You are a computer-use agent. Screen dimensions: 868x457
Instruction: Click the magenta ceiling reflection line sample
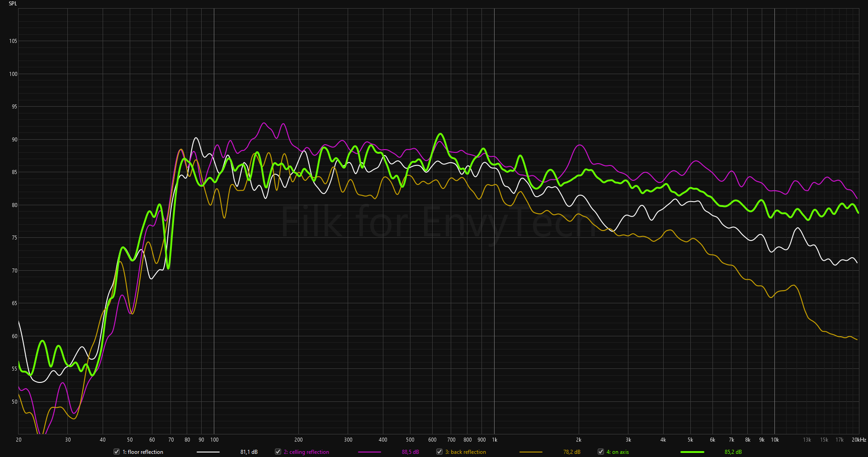(x=369, y=452)
